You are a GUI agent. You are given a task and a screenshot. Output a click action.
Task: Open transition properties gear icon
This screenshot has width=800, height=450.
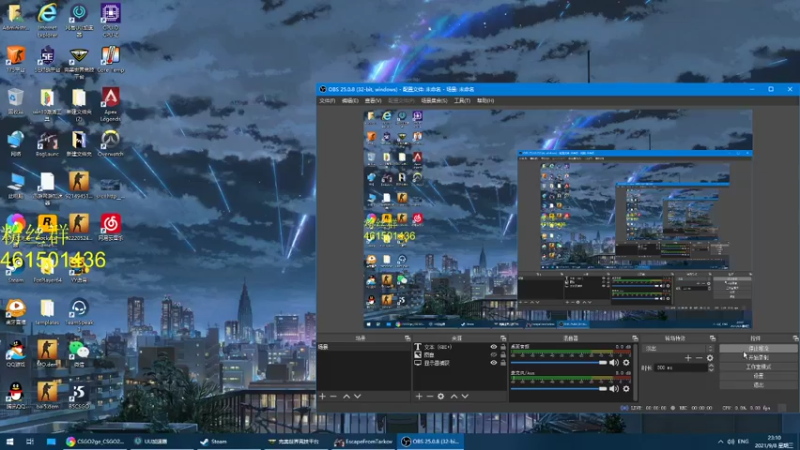[x=710, y=358]
